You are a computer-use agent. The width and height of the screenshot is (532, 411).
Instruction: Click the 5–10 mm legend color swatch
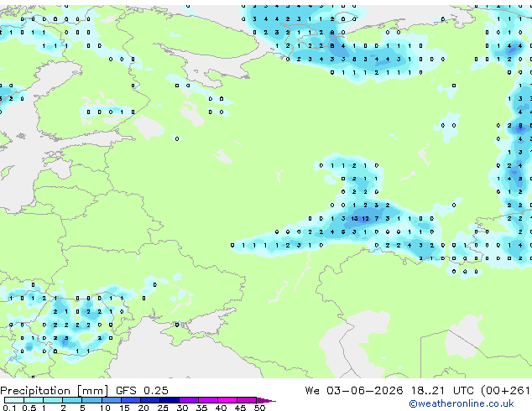pos(91,400)
